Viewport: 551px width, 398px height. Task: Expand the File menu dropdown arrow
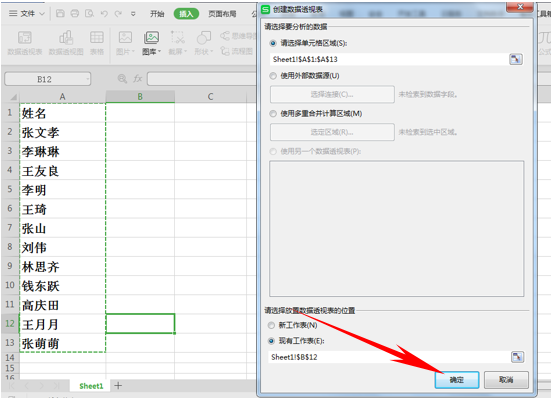(42, 14)
